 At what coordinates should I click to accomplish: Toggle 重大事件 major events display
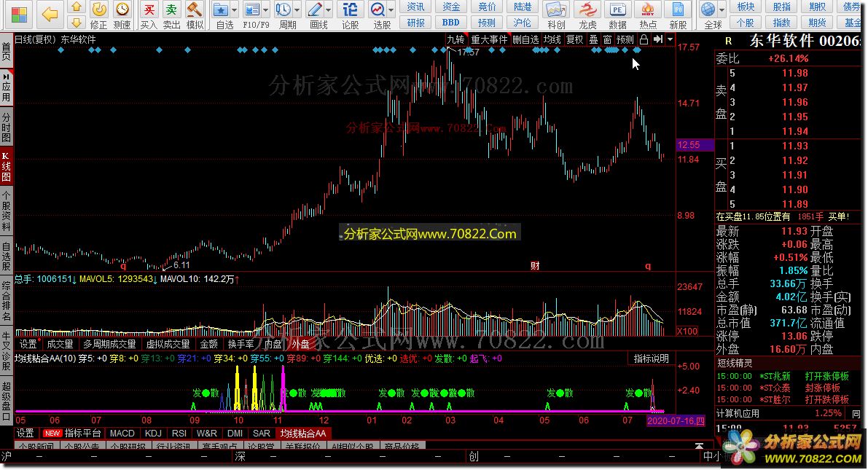point(489,39)
